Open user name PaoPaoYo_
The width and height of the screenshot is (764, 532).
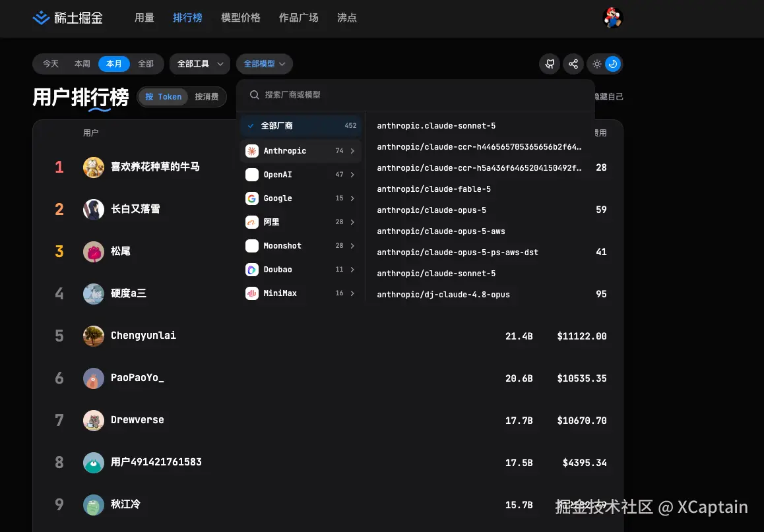(137, 378)
